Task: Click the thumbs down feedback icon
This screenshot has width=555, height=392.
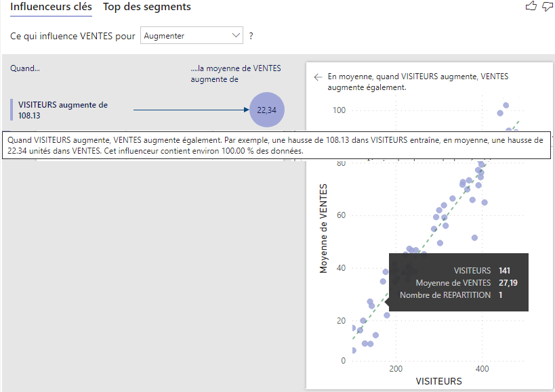Action: point(548,6)
